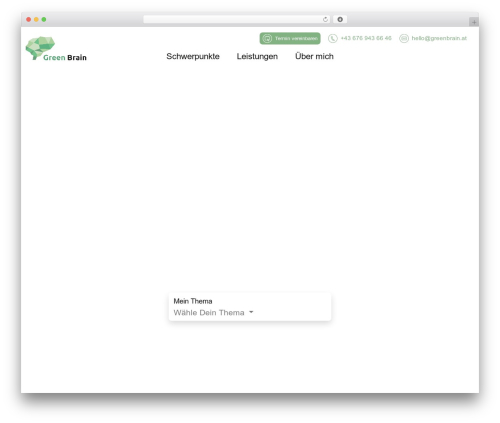Screen dimensions: 500x423
Task: Click the phone icon beside the number
Action: (332, 38)
